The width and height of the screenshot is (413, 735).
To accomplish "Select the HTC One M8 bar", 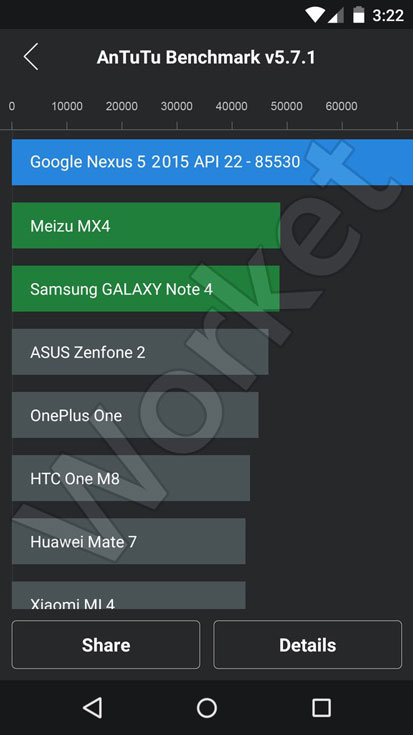I will (131, 478).
